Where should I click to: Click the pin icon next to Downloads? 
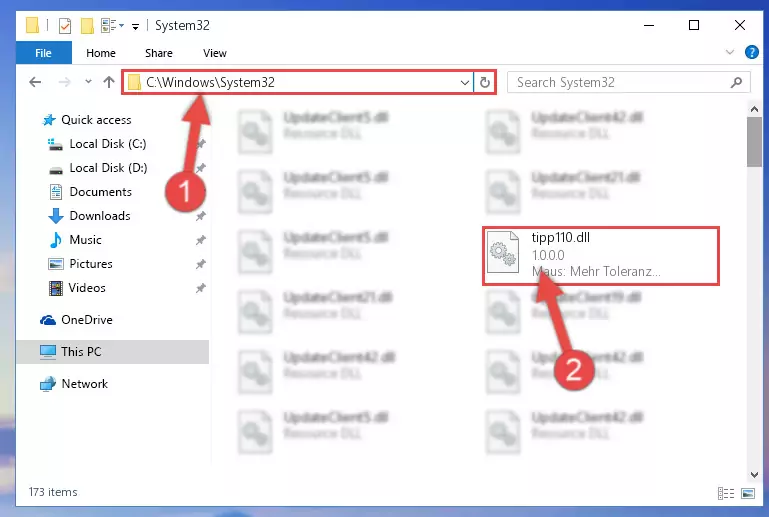point(201,216)
